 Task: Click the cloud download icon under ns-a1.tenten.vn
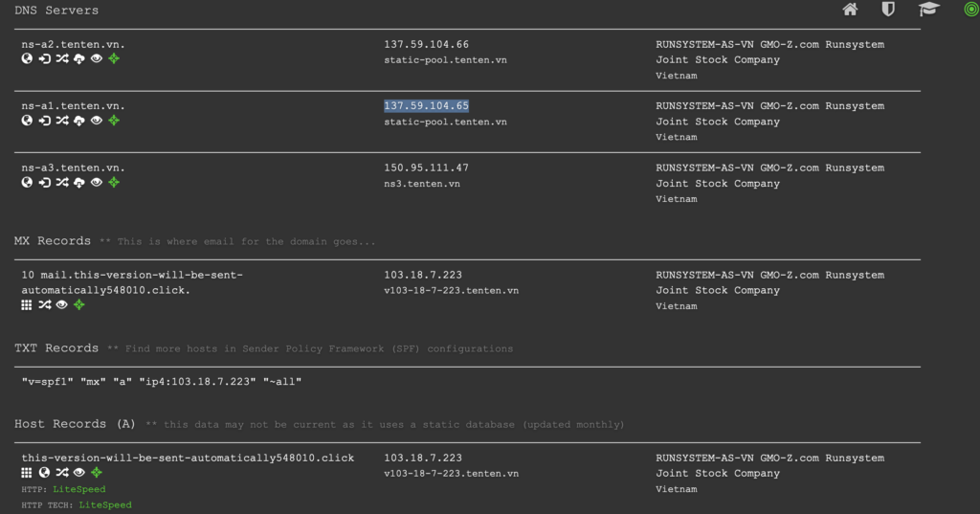click(x=78, y=121)
